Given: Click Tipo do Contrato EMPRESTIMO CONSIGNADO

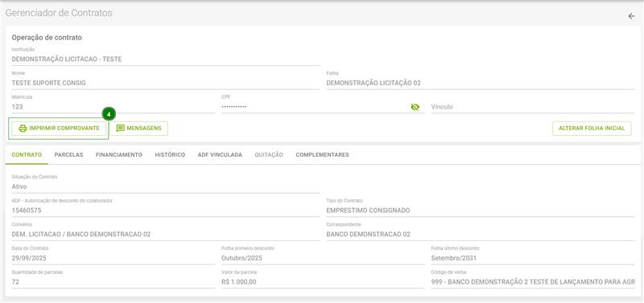Looking at the screenshot, I should (x=480, y=211).
